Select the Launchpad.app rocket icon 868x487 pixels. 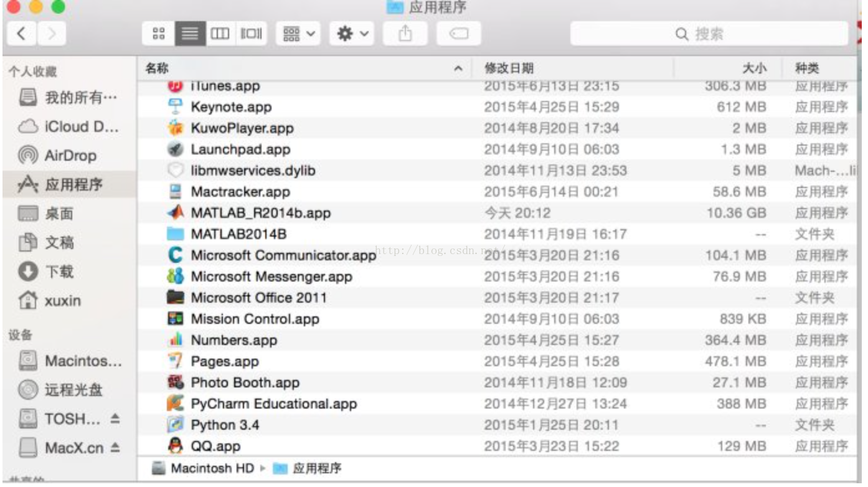coord(176,149)
